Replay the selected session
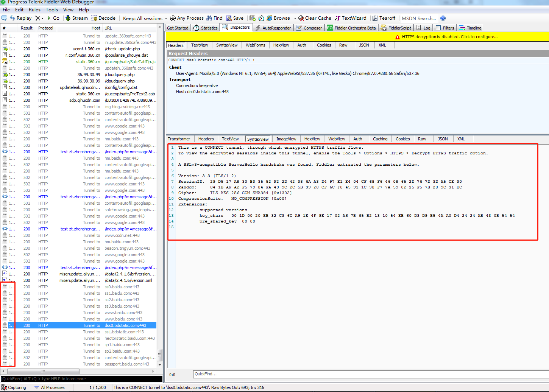Viewport: 549px width, 392px height. pyautogui.click(x=21, y=18)
